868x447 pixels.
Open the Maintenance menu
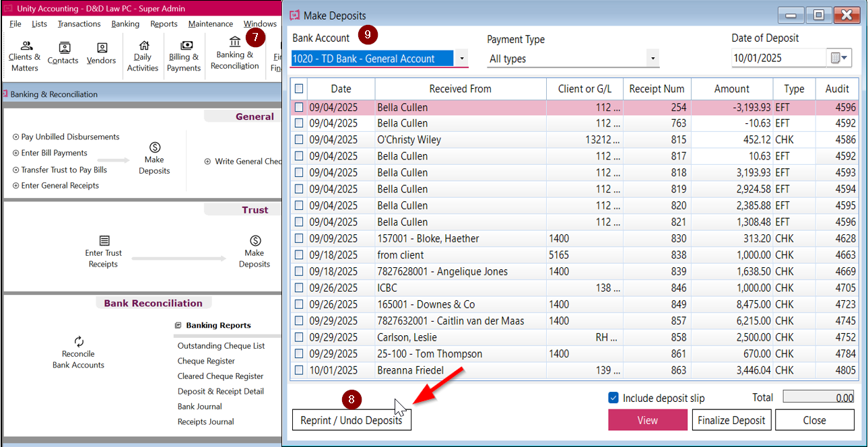[x=210, y=24]
